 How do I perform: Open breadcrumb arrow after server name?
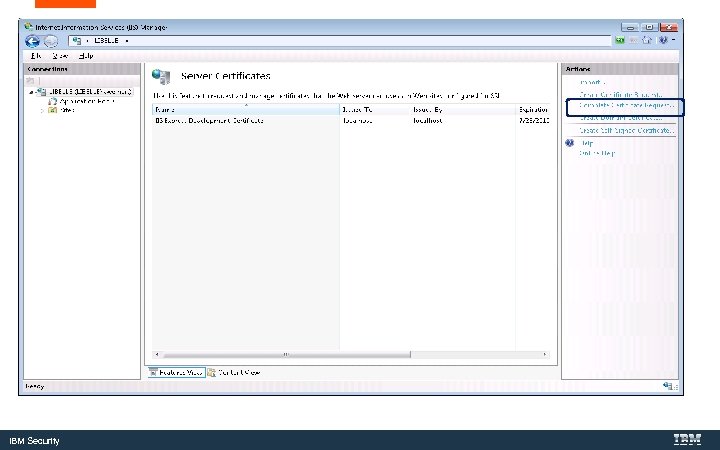(x=127, y=41)
